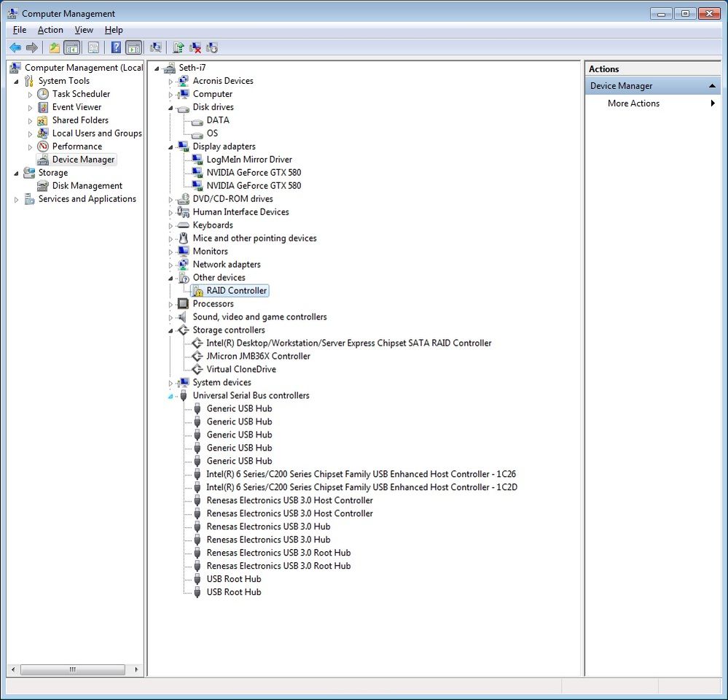This screenshot has height=700, width=728.
Task: Collapse the System Tools node
Action: [16, 82]
